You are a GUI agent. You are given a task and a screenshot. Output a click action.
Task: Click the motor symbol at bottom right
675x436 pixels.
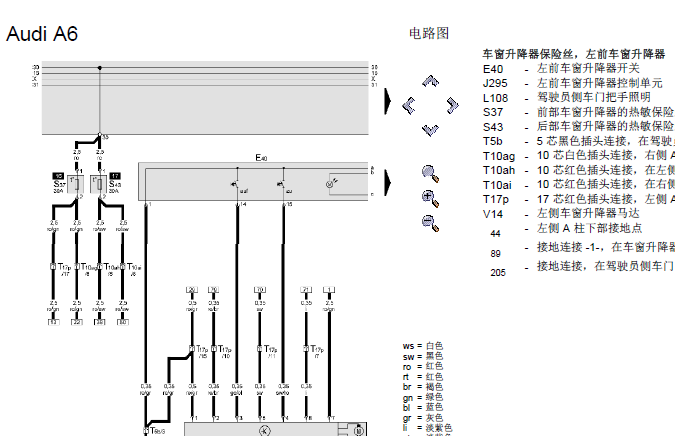click(x=359, y=430)
